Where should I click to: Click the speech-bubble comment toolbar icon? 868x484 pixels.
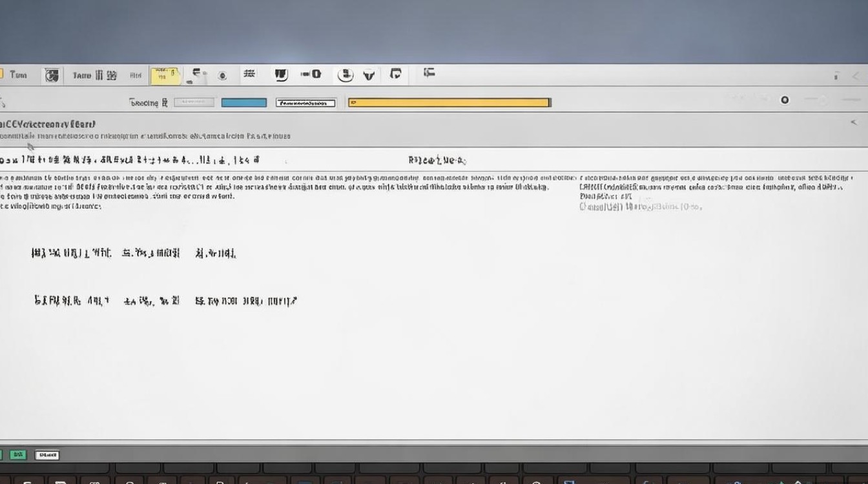[x=396, y=74]
